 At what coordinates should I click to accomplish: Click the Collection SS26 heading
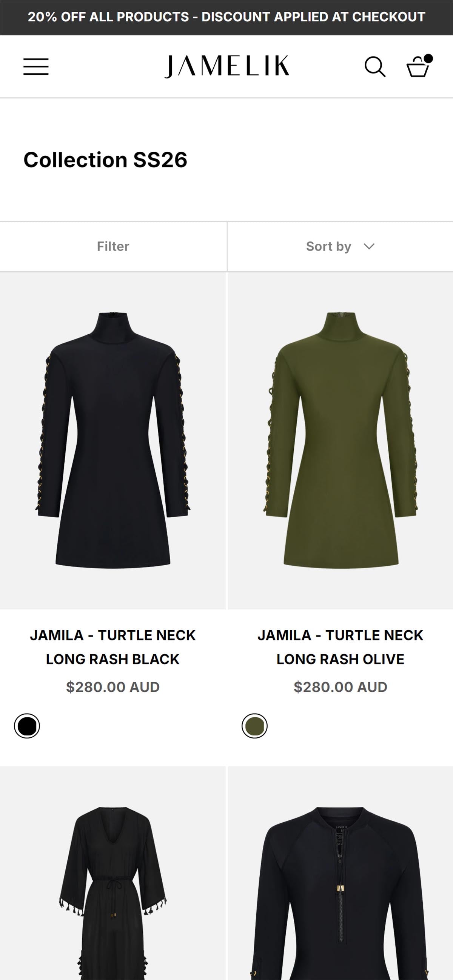[105, 159]
